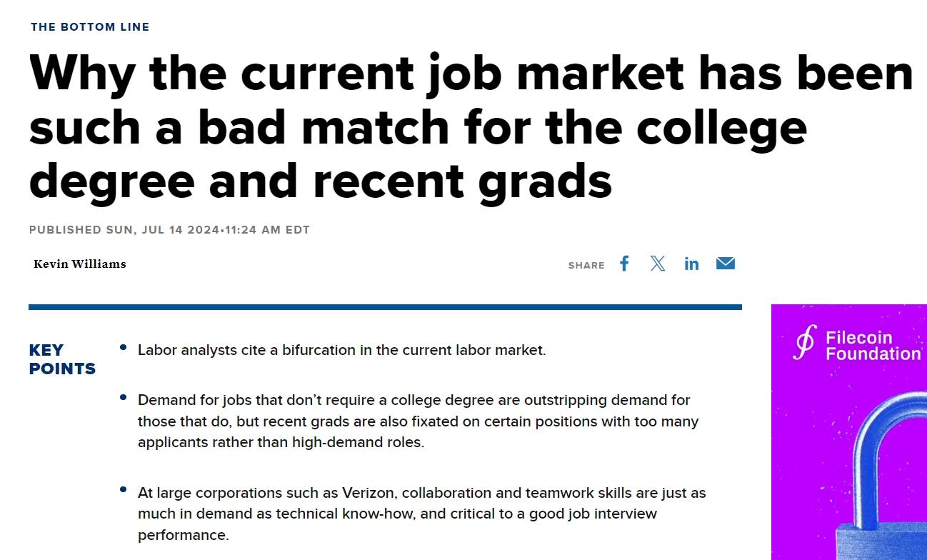The height and width of the screenshot is (560, 927).
Task: Click first key point bullet dot
Action: pos(124,348)
